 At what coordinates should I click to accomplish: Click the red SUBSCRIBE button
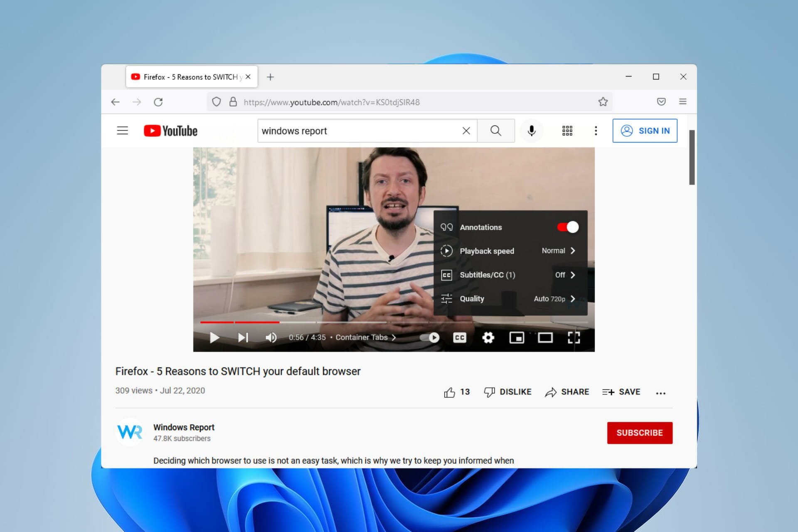click(640, 433)
